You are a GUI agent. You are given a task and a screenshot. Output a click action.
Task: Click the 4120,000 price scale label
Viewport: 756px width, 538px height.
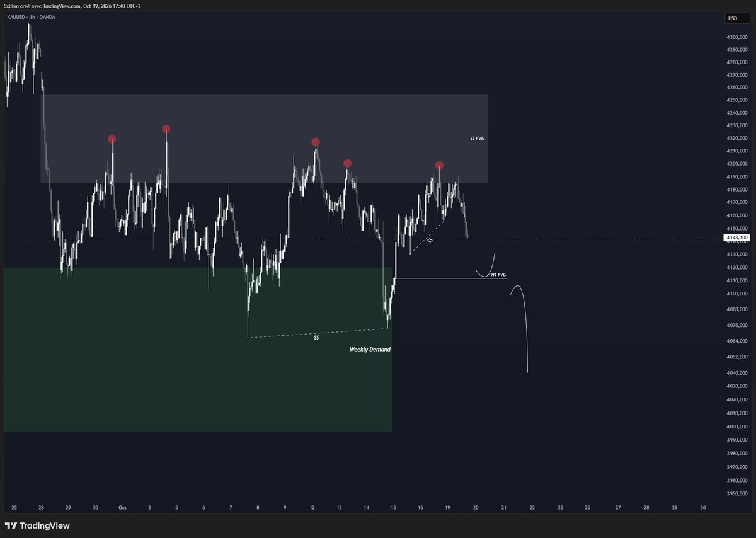pos(737,267)
